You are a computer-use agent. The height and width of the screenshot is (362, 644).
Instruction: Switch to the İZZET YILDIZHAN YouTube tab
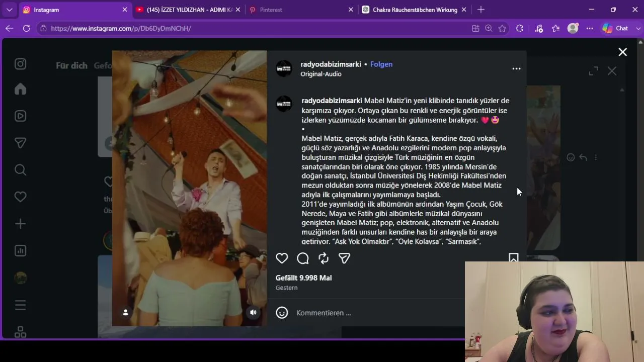[x=189, y=10]
